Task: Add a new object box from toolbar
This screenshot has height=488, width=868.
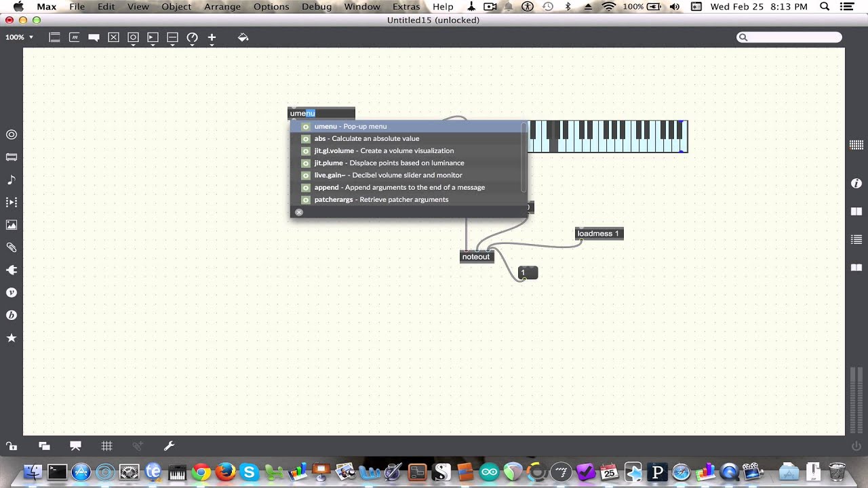Action: click(54, 37)
